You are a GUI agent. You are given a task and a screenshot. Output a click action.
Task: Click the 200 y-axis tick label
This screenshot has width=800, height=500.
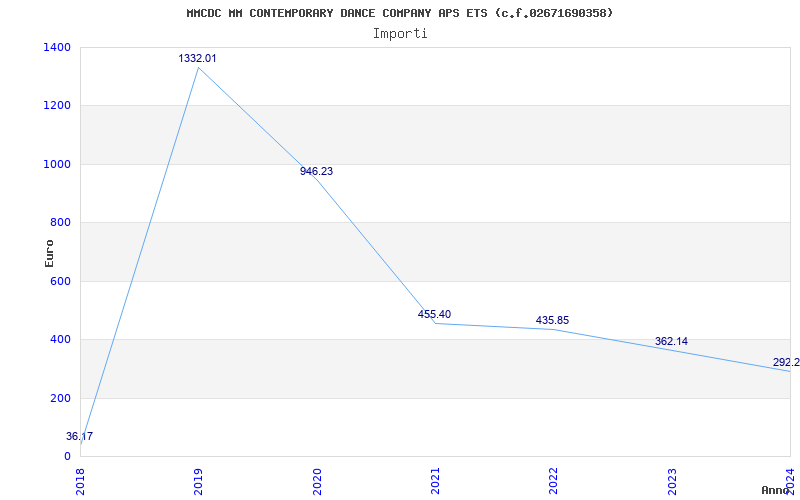[61, 398]
